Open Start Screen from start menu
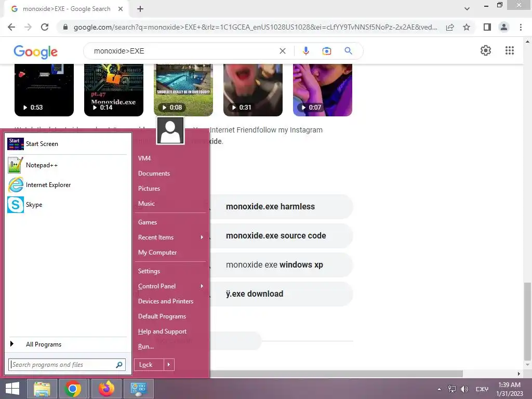This screenshot has width=532, height=399. coord(67,144)
